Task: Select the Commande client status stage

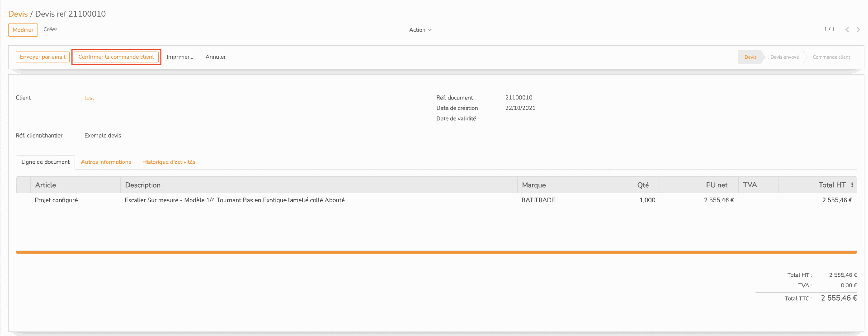Action: pyautogui.click(x=831, y=57)
